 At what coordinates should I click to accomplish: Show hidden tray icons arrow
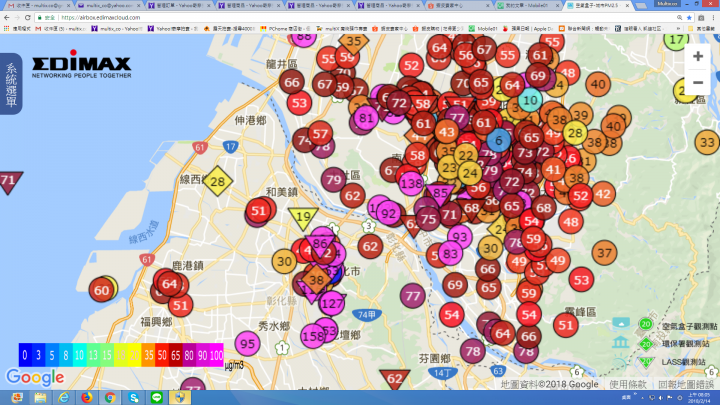(x=642, y=398)
